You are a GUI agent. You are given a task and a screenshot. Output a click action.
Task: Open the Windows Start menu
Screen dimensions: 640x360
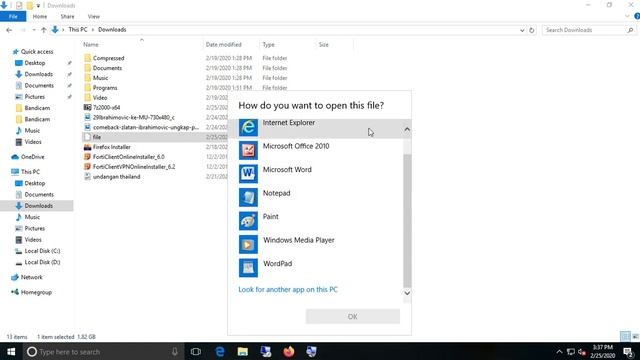pos(11,351)
